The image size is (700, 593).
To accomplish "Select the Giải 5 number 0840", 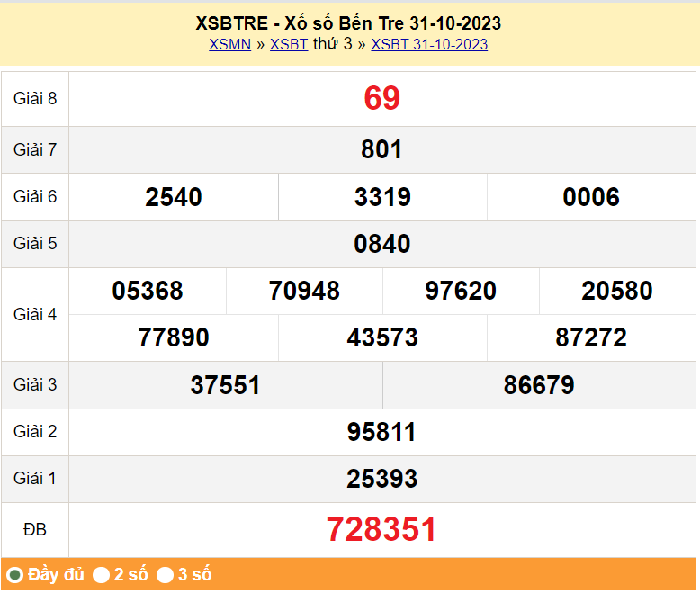I will pyautogui.click(x=381, y=244).
